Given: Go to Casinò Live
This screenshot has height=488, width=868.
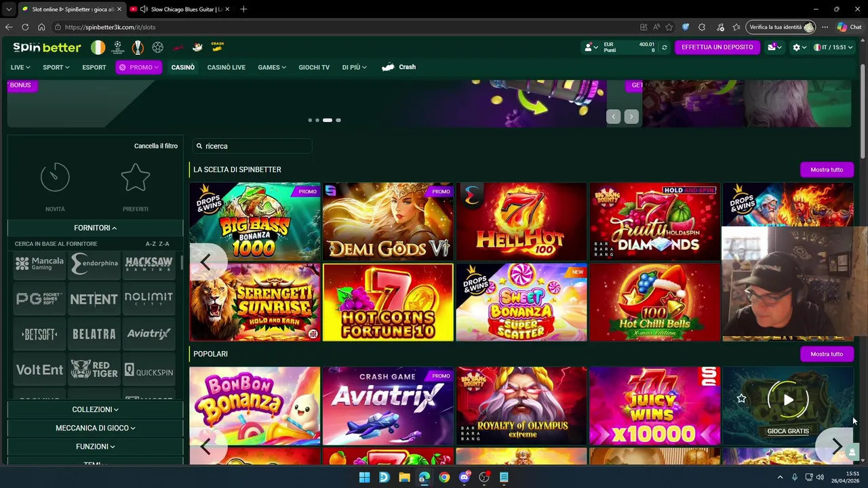Looking at the screenshot, I should [226, 67].
